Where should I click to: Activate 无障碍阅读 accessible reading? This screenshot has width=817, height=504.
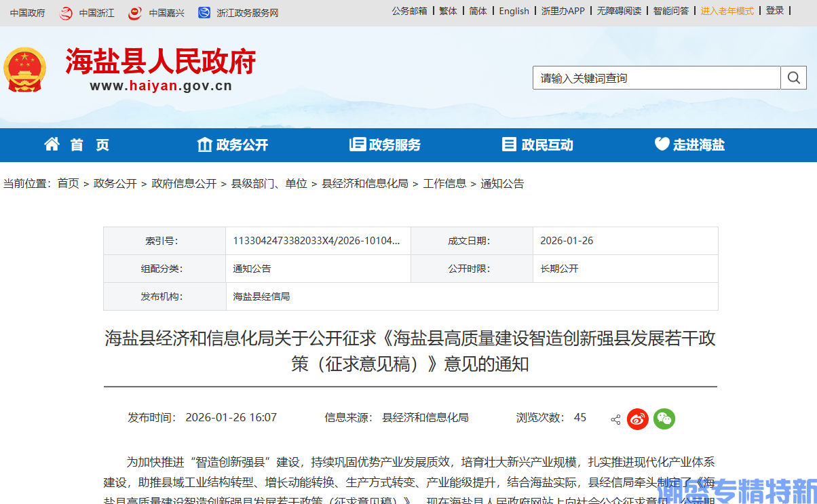620,11
